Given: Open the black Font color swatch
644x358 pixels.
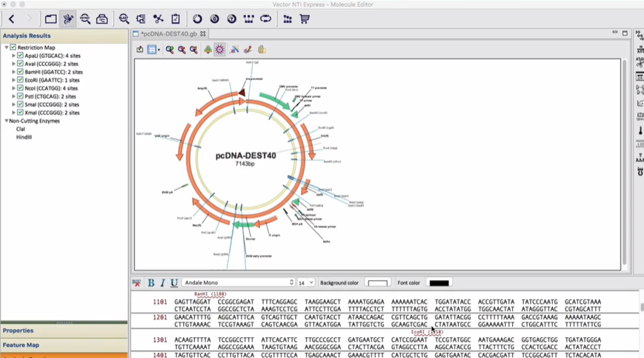Looking at the screenshot, I should tap(439, 282).
